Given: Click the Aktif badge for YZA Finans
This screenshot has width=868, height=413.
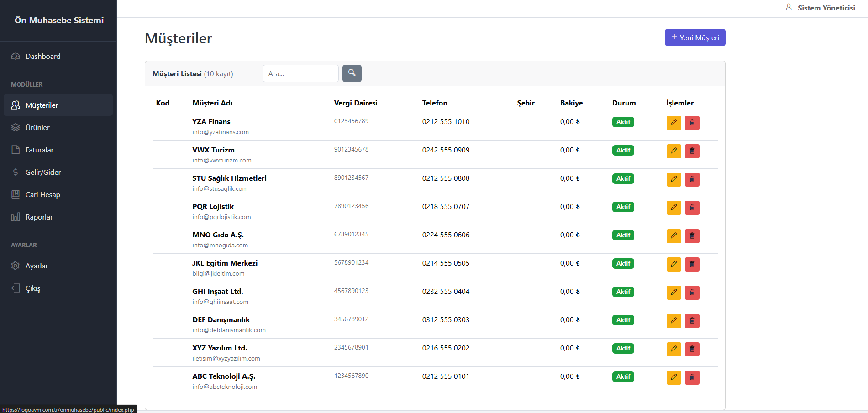Looking at the screenshot, I should pyautogui.click(x=623, y=122).
